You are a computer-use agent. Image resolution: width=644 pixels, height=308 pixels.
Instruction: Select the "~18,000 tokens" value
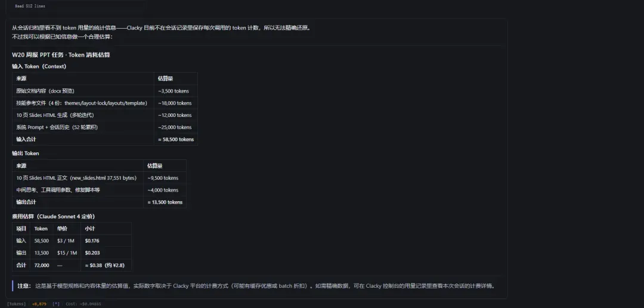pos(175,103)
